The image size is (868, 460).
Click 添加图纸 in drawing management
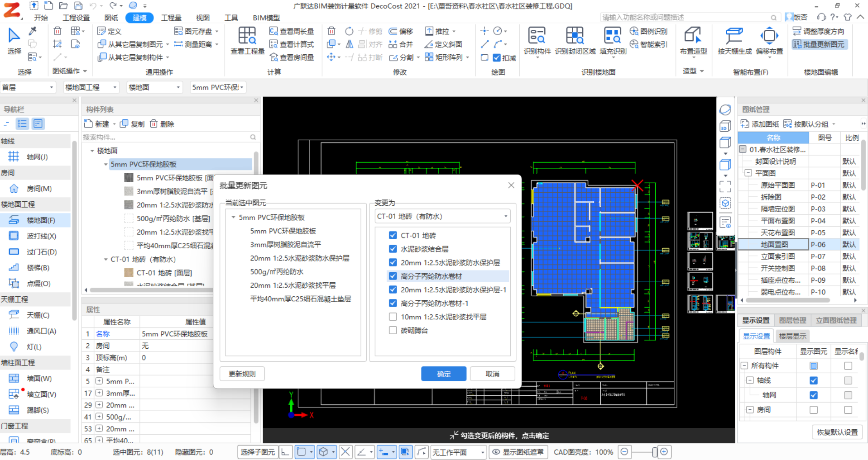point(760,124)
